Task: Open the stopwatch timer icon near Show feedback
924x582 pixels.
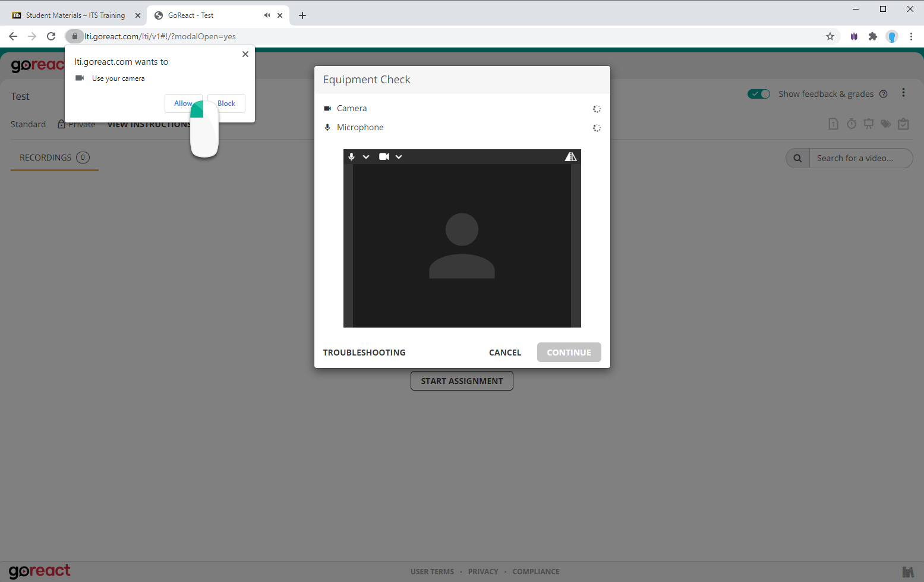Action: (x=852, y=124)
